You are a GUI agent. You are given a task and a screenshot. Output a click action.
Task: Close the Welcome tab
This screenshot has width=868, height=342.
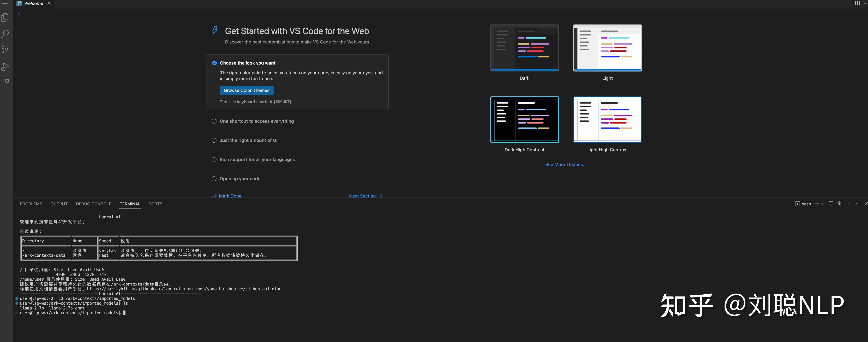coord(49,3)
